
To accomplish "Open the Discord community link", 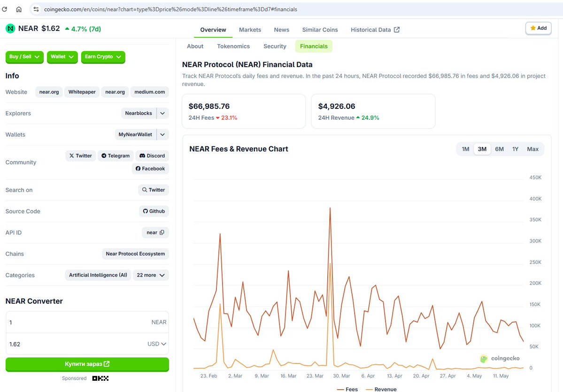I will pyautogui.click(x=152, y=156).
